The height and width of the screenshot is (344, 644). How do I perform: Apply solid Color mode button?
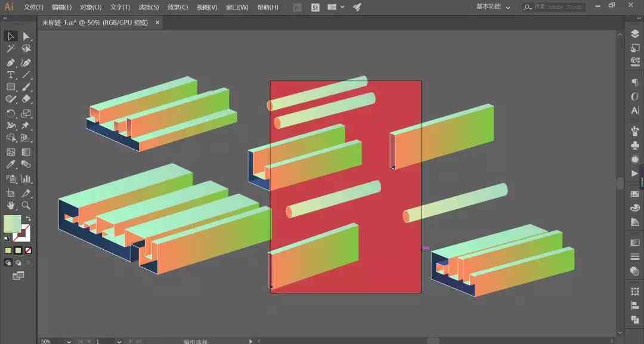click(x=8, y=250)
